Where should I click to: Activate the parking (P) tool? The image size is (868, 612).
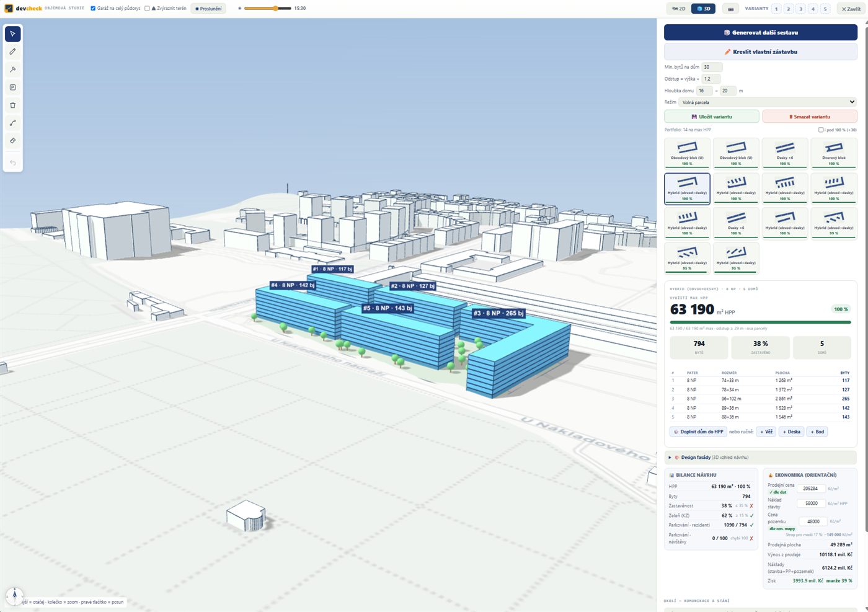click(x=12, y=87)
